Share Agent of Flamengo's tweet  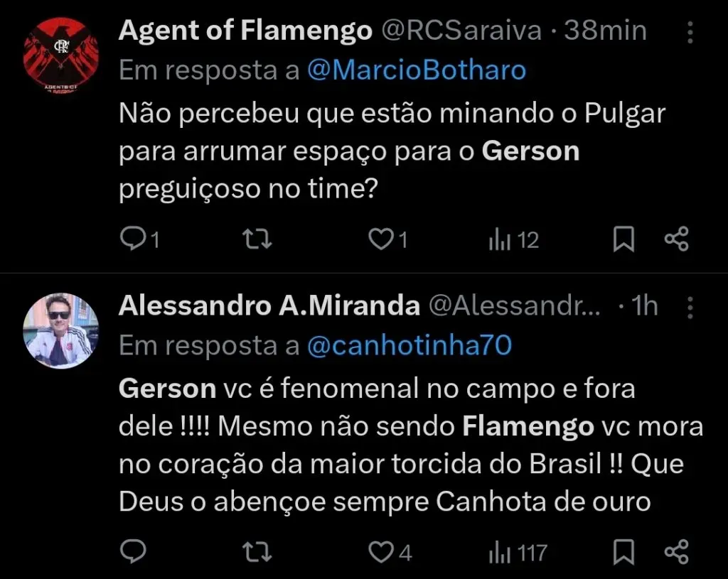(675, 239)
